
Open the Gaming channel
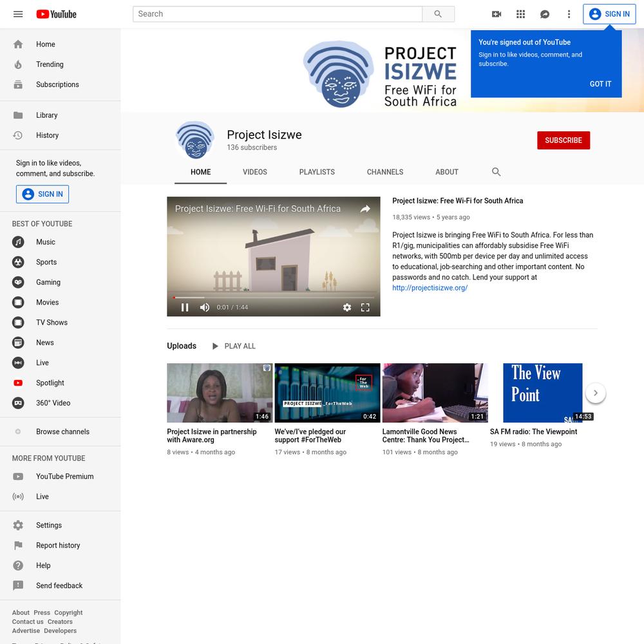(61, 283)
